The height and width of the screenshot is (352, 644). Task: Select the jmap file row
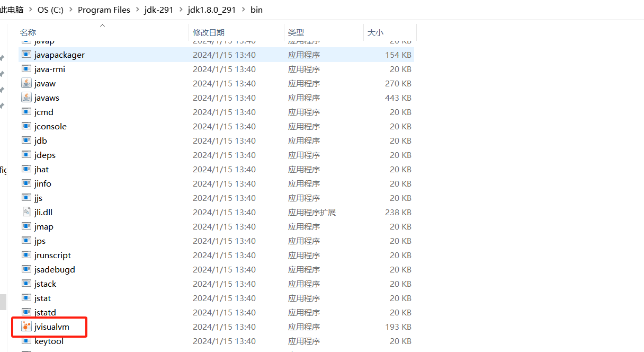(44, 226)
